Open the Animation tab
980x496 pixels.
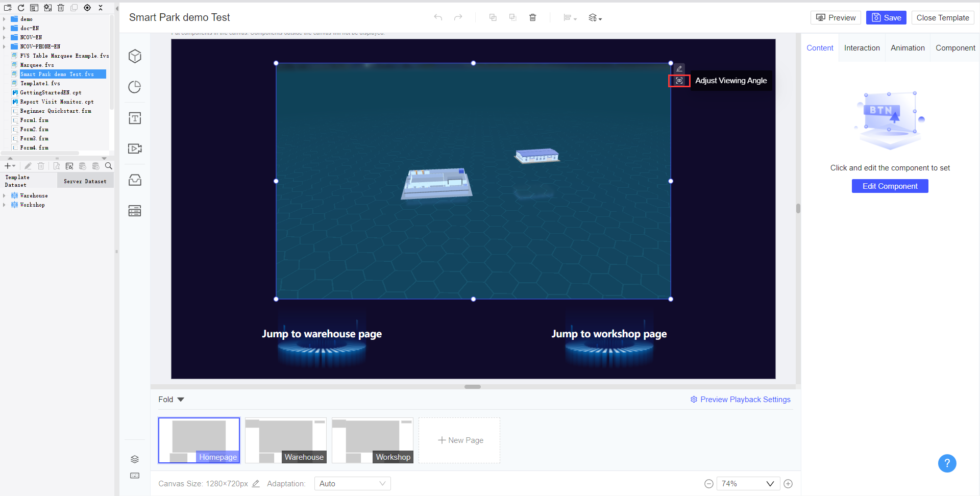[x=907, y=47]
